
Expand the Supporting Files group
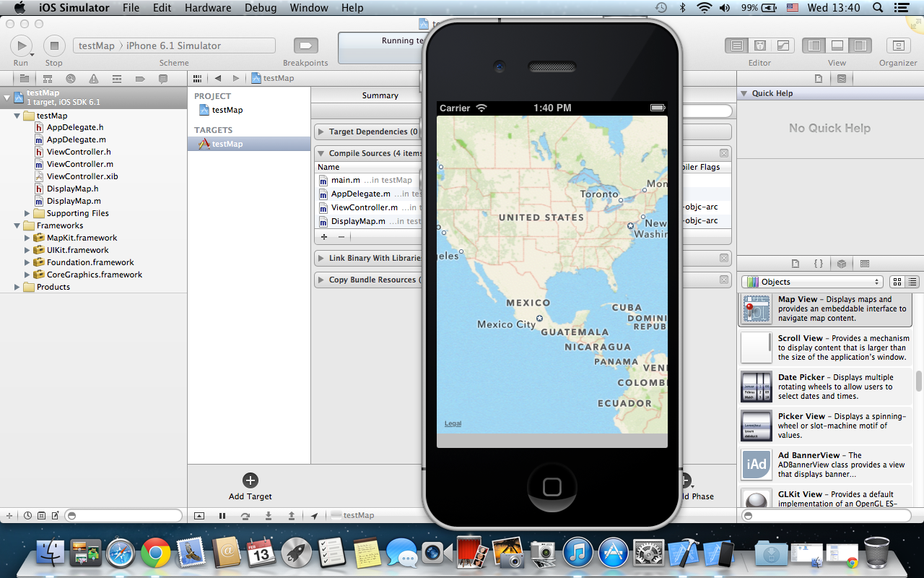pos(27,213)
